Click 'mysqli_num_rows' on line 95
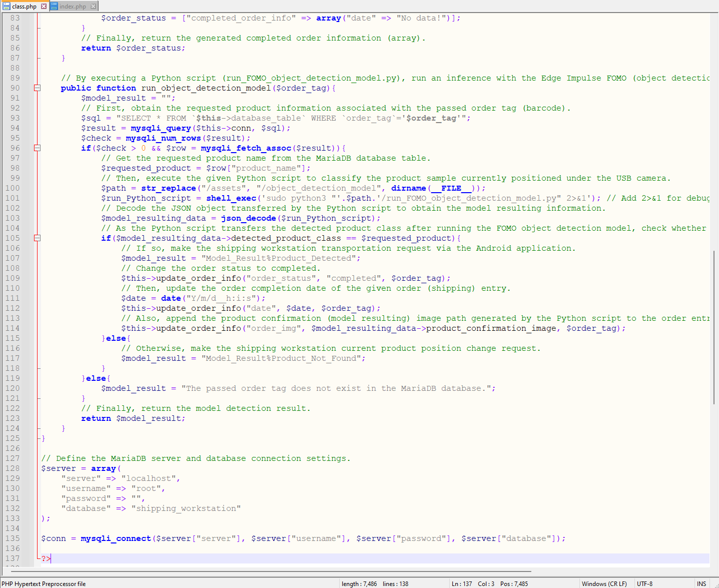Screen dimensions: 719x588 tap(163, 138)
